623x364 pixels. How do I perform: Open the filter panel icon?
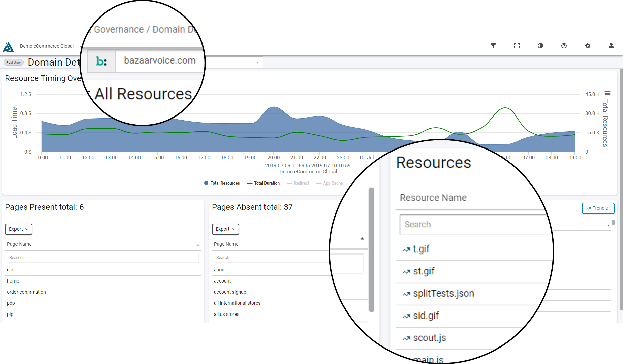coord(493,46)
